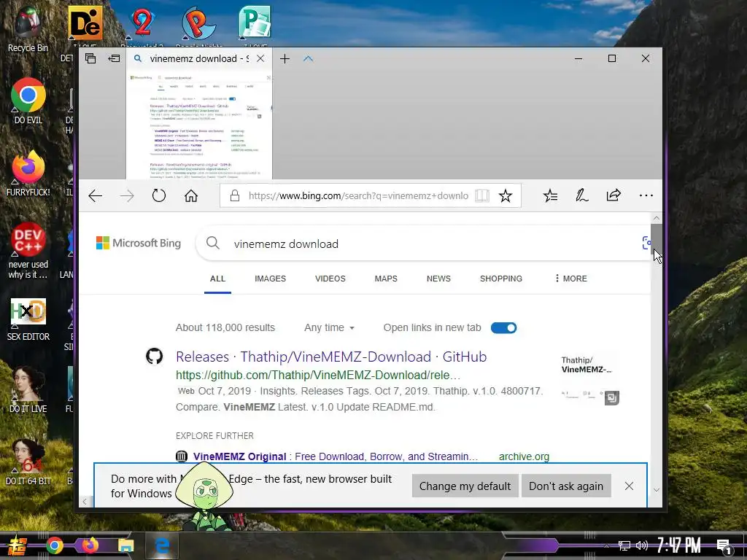
Task: Click the archive.org source label
Action: (x=524, y=456)
